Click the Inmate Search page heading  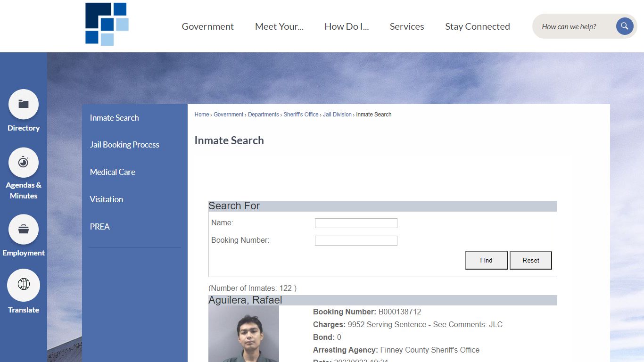tap(229, 140)
